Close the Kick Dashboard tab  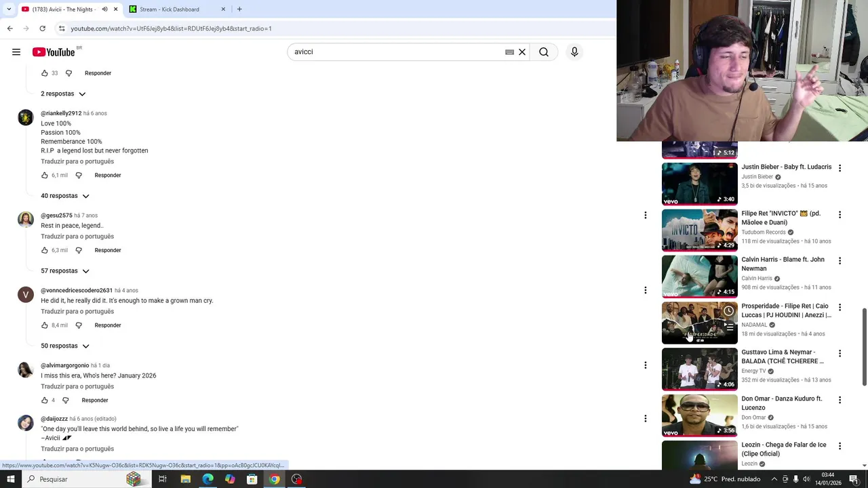[223, 9]
